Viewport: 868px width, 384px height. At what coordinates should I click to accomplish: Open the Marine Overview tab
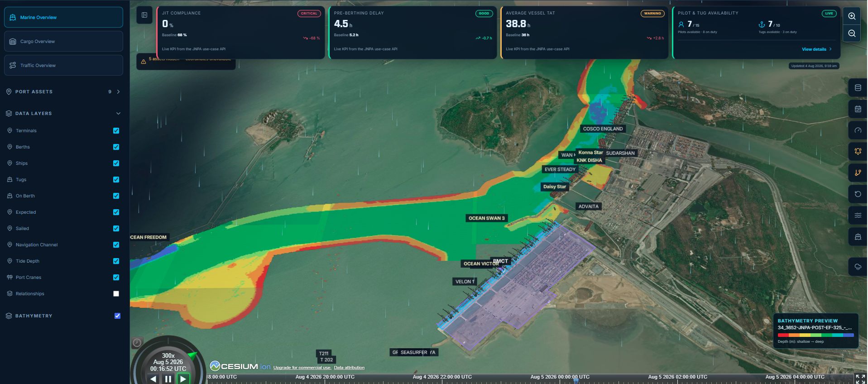coord(63,17)
